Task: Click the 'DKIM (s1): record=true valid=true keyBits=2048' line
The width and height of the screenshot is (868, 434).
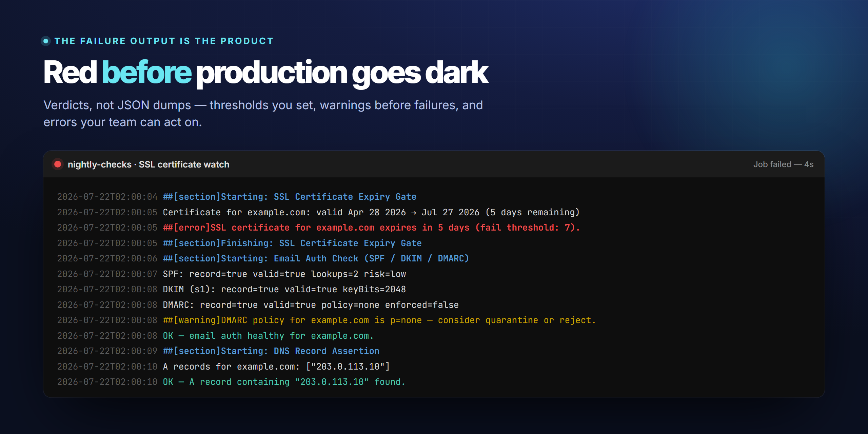Action: (x=284, y=289)
